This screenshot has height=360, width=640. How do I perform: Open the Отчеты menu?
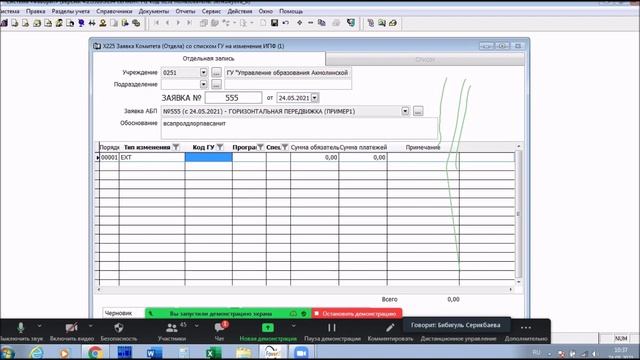coord(185,11)
